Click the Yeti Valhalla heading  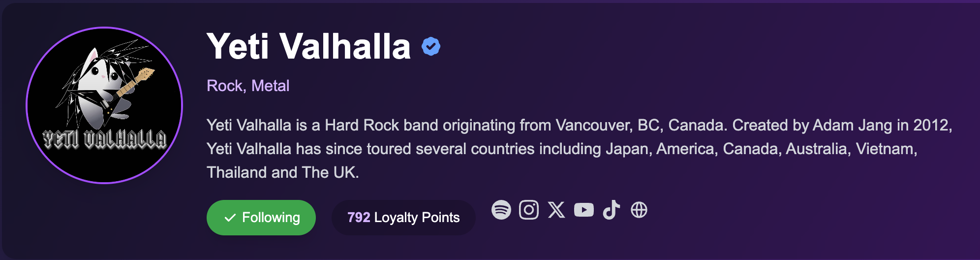(308, 46)
